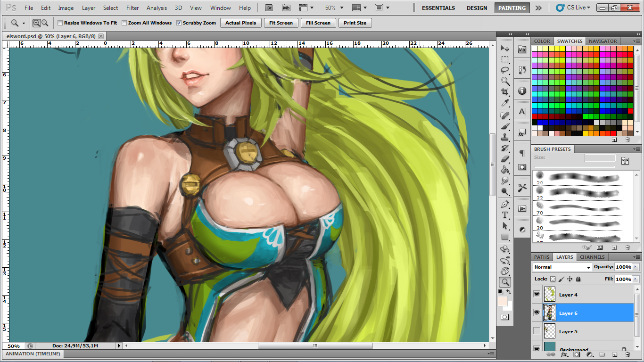Switch to the Channels tab

592,257
